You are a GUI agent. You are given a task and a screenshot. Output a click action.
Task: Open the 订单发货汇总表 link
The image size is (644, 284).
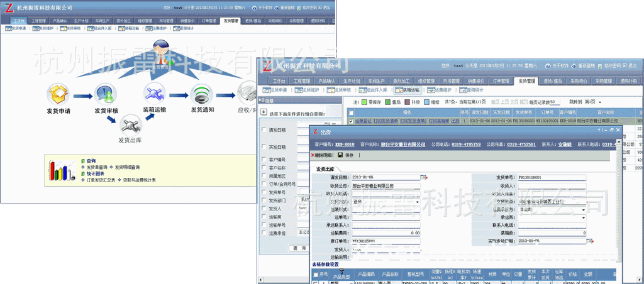pyautogui.click(x=101, y=180)
